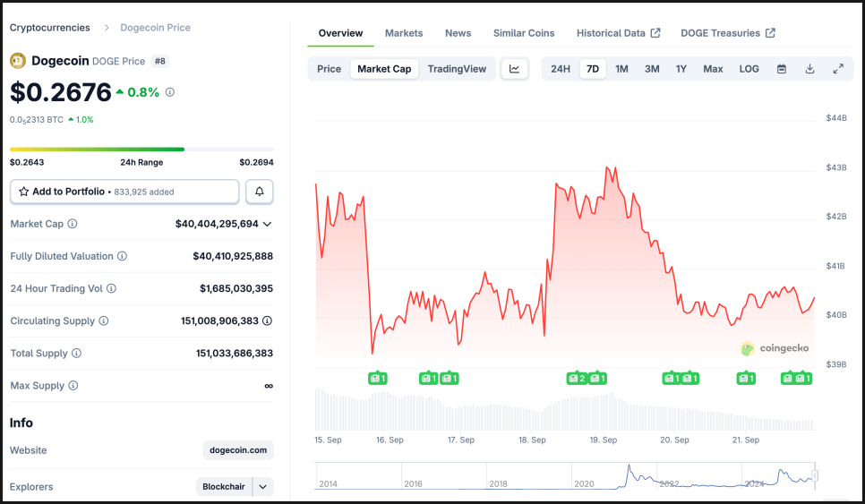
Task: Click 0.0₅2313 BTC price text
Action: click(x=37, y=120)
